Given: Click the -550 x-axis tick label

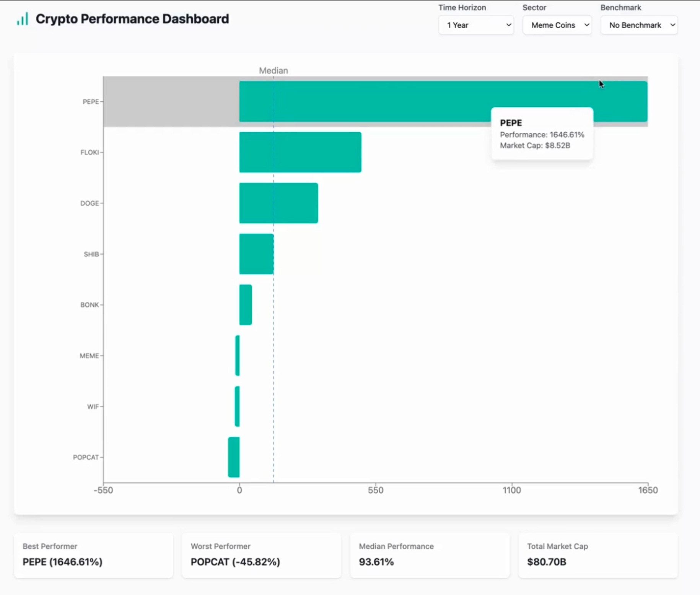Looking at the screenshot, I should tap(103, 490).
